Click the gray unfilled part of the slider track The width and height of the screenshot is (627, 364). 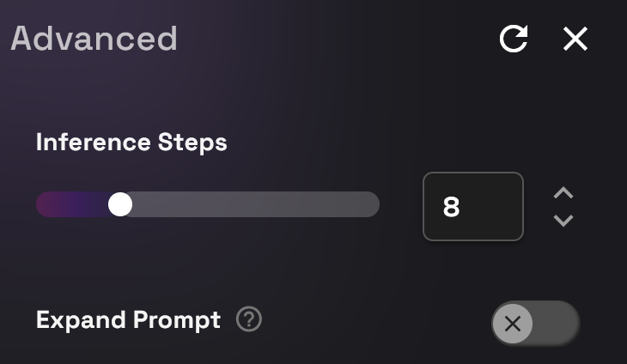coord(258,204)
